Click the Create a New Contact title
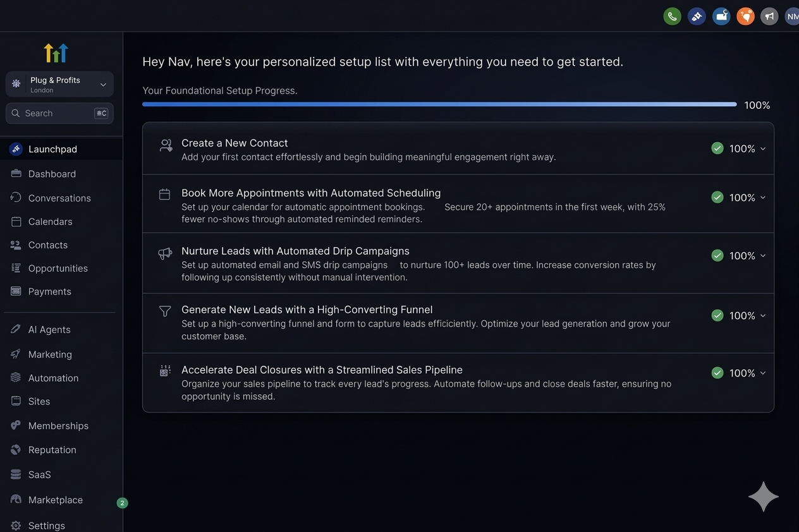The width and height of the screenshot is (799, 532). [x=235, y=143]
